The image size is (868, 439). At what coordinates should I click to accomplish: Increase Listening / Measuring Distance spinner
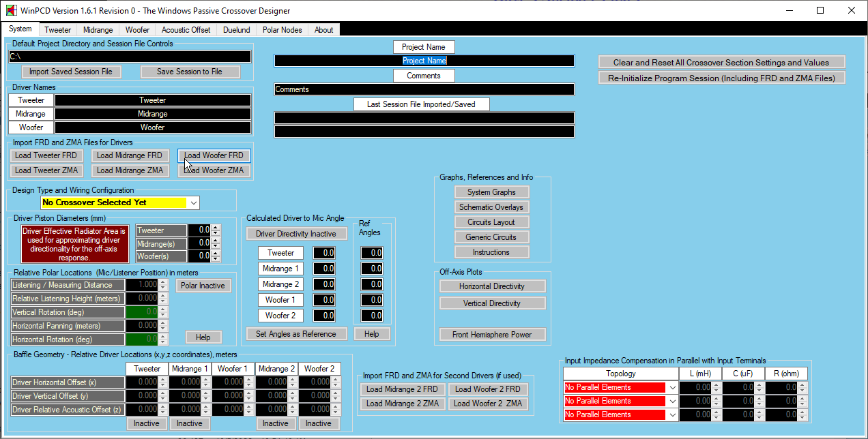[x=163, y=282]
